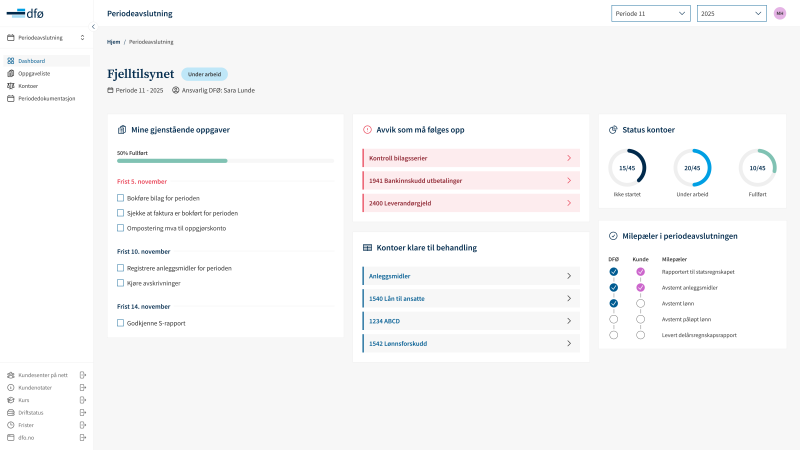Click the Periodedokumentasjon folder icon
This screenshot has height=450, width=800.
tap(11, 98)
